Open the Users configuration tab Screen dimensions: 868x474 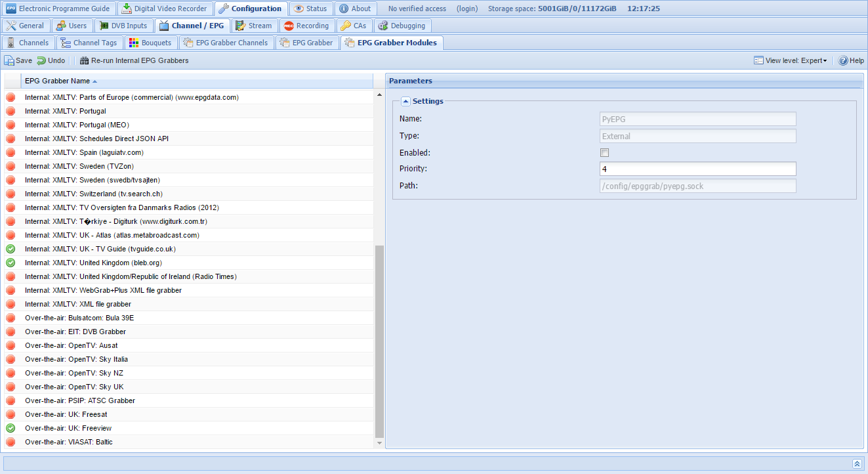click(72, 26)
